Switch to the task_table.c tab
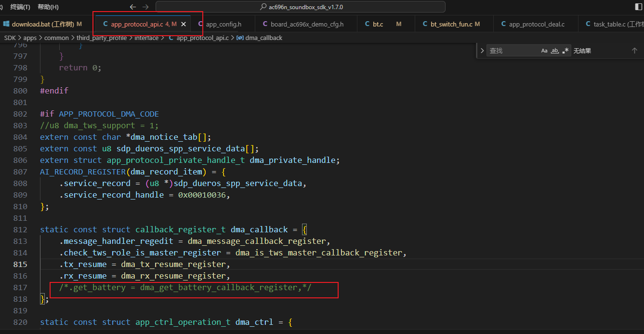 tap(611, 24)
